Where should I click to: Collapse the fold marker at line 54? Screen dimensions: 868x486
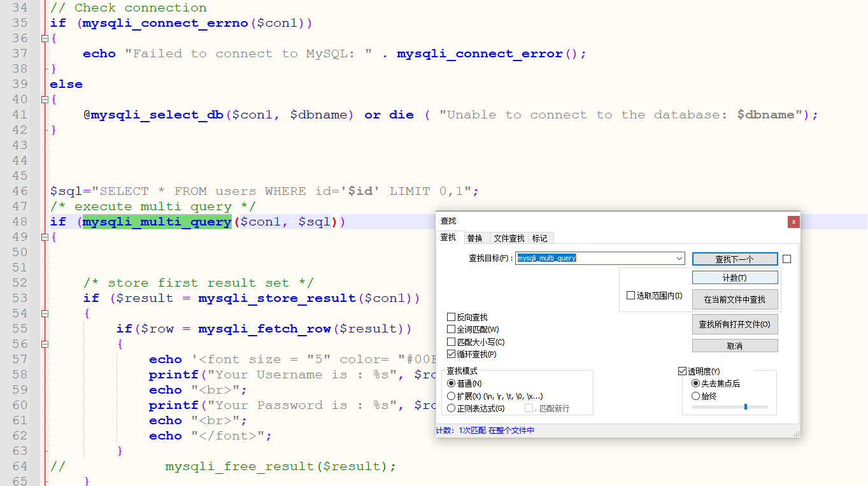pyautogui.click(x=45, y=313)
